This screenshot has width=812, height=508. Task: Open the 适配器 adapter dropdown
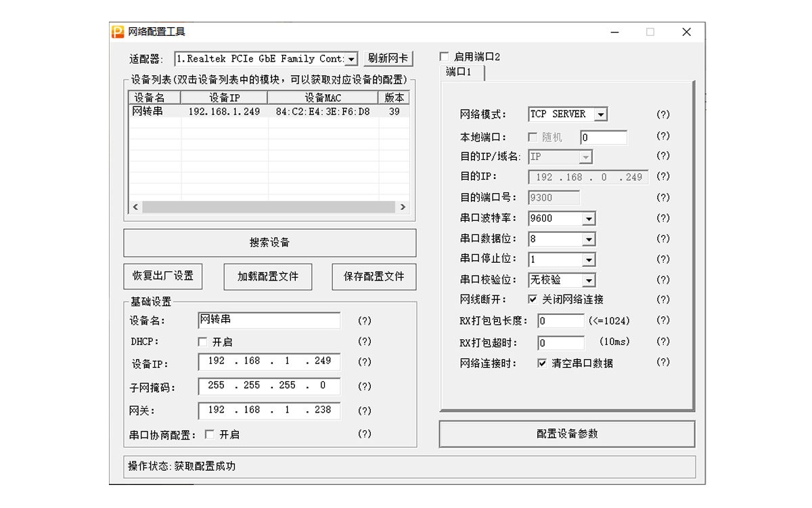click(351, 59)
